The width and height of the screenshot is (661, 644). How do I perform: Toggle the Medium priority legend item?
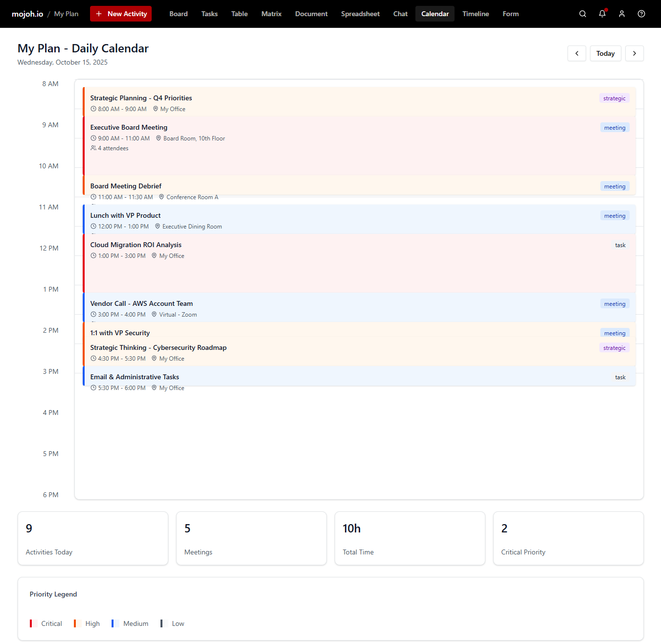[x=130, y=623]
